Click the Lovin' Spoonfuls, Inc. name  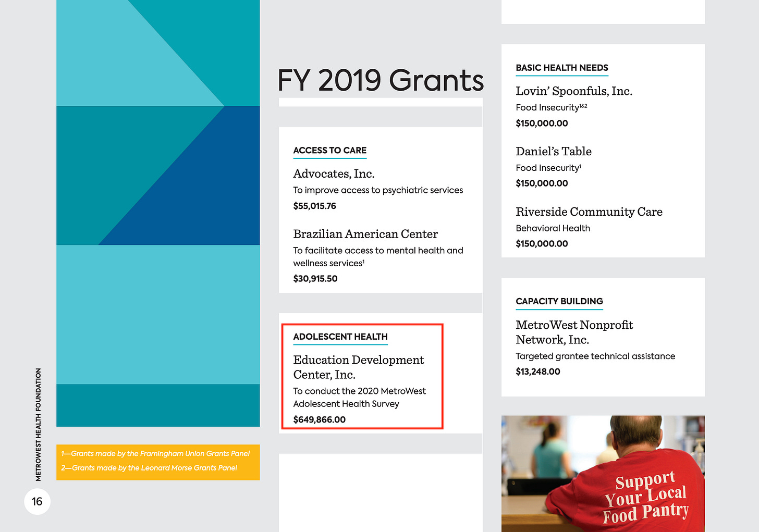574,91
